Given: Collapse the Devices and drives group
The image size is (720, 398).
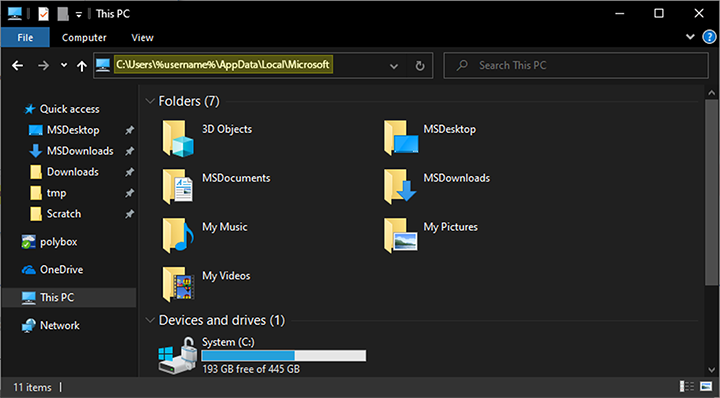Looking at the screenshot, I should [x=150, y=320].
